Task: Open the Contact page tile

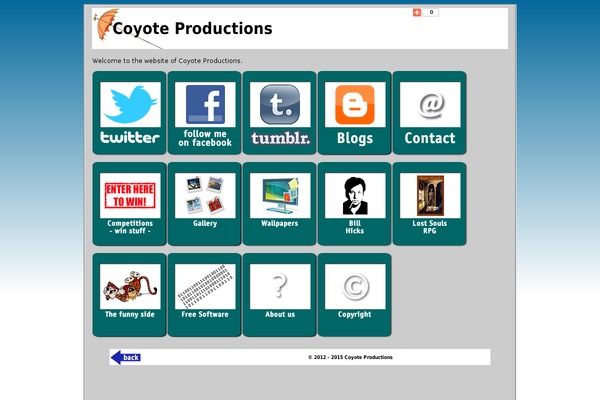Action: pos(430,112)
